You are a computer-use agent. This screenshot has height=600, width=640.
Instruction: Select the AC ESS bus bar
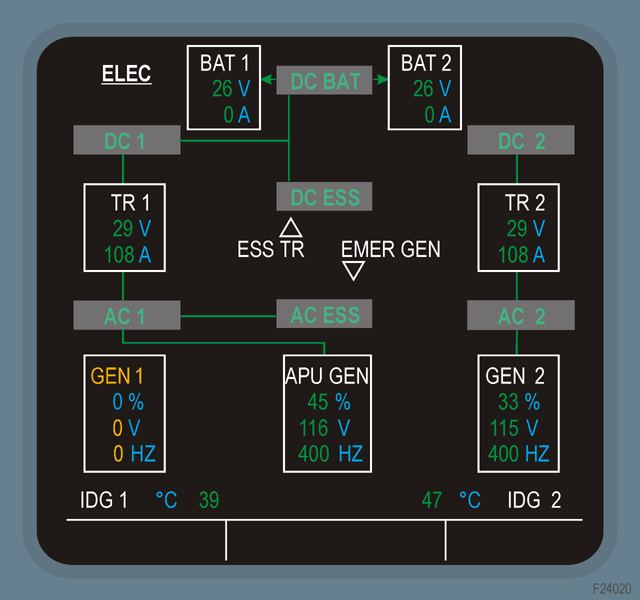[324, 314]
